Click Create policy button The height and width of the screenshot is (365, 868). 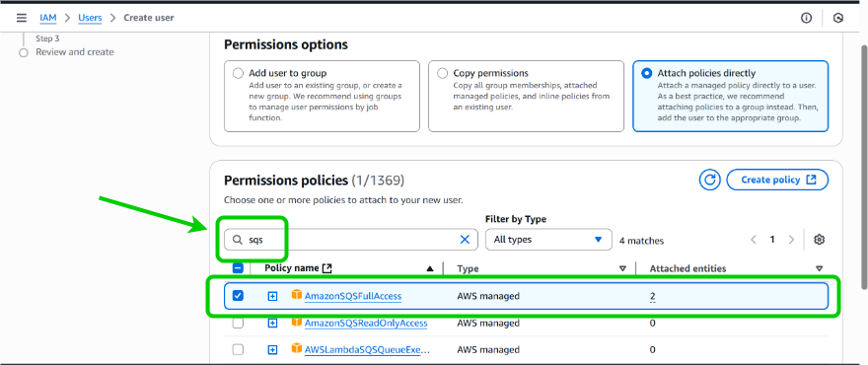point(777,180)
